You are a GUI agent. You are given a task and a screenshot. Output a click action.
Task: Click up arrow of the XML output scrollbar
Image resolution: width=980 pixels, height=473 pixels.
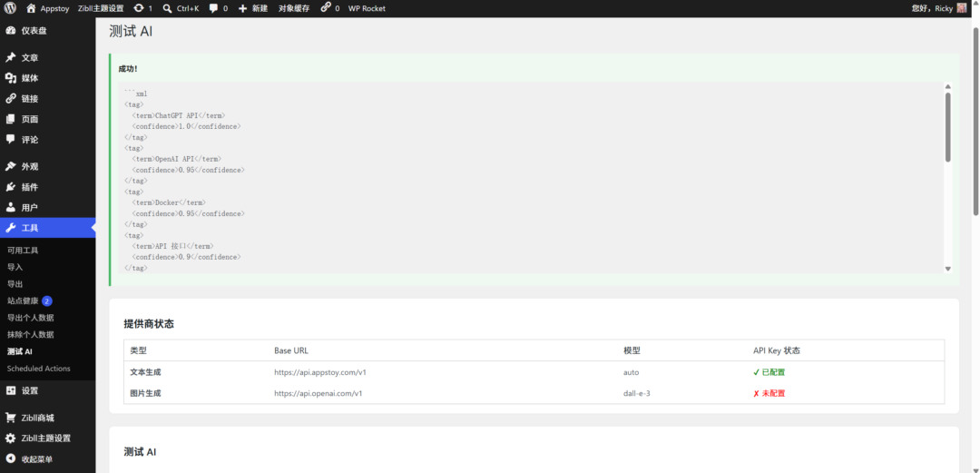point(947,86)
